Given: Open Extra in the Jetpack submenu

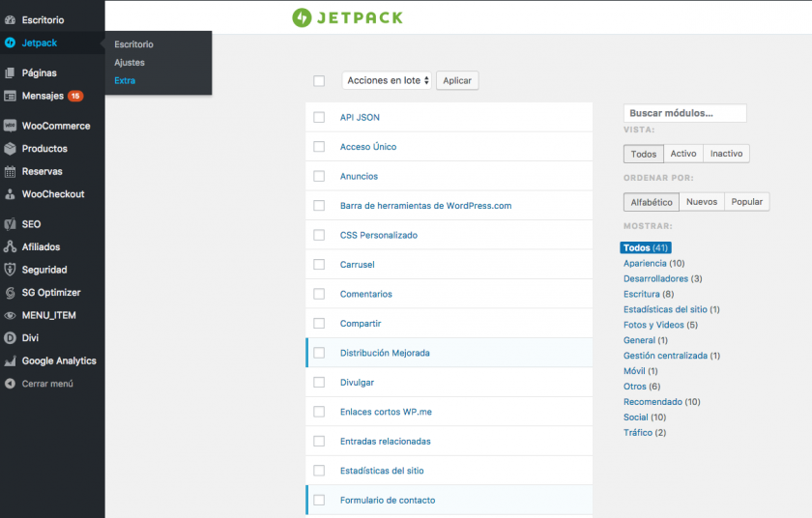Looking at the screenshot, I should (x=125, y=81).
